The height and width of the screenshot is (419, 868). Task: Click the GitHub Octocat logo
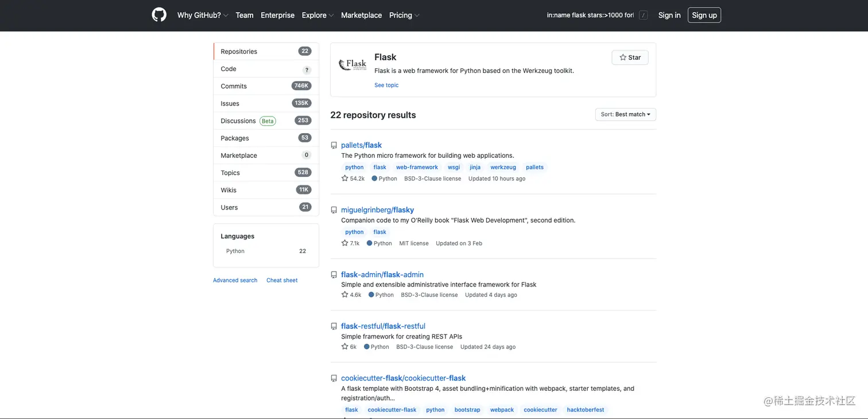(159, 15)
